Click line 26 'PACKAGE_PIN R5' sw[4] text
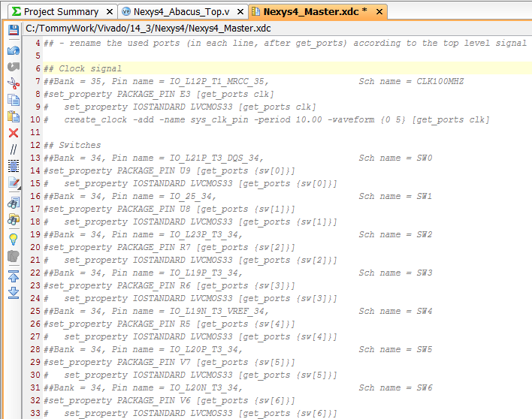 pyautogui.click(x=169, y=324)
